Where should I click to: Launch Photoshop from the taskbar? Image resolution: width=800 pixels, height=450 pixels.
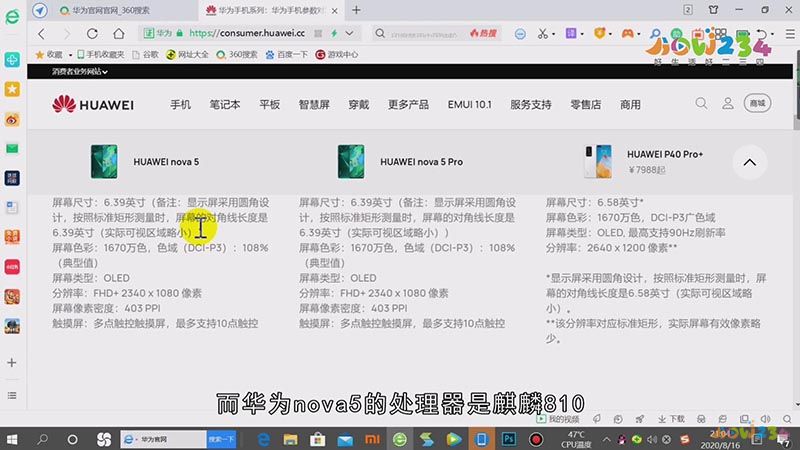pyautogui.click(x=509, y=439)
